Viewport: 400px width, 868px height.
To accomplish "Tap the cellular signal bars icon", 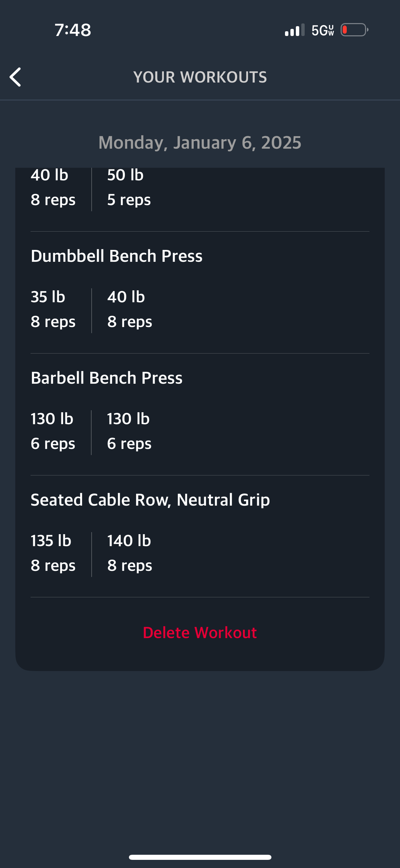I will tap(294, 30).
